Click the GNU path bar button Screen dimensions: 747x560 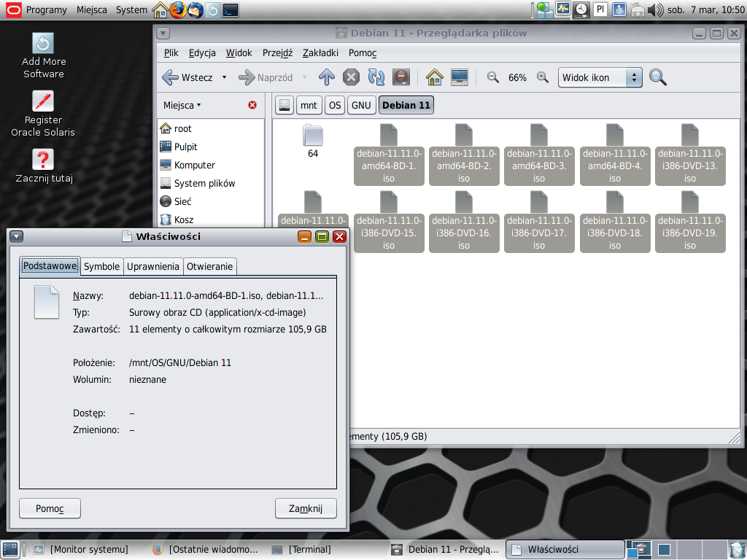(x=361, y=105)
